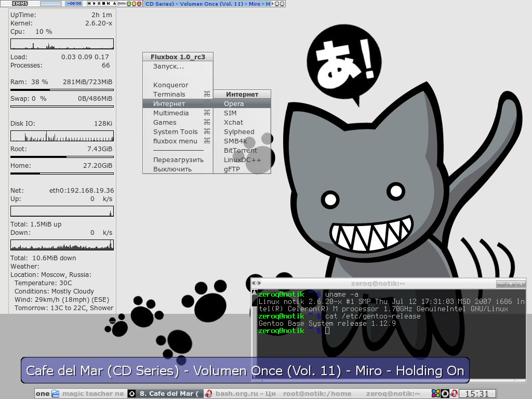Click the green XMMS round button

[x=129, y=4]
